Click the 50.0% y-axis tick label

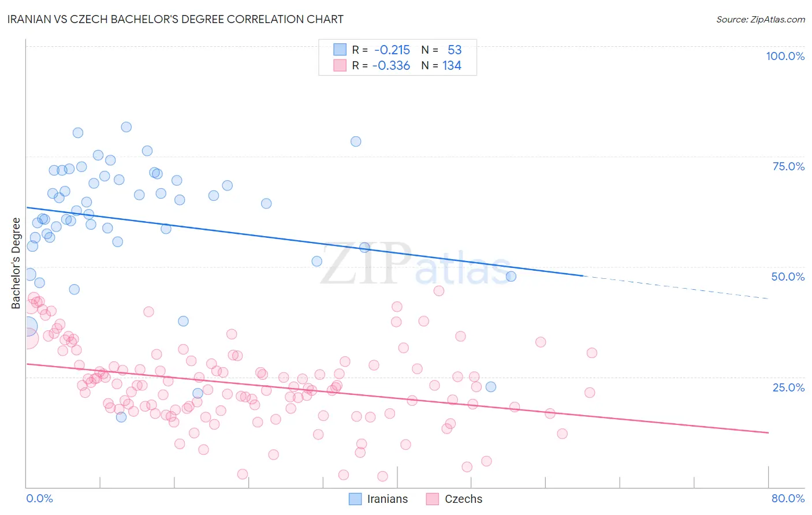(x=788, y=277)
